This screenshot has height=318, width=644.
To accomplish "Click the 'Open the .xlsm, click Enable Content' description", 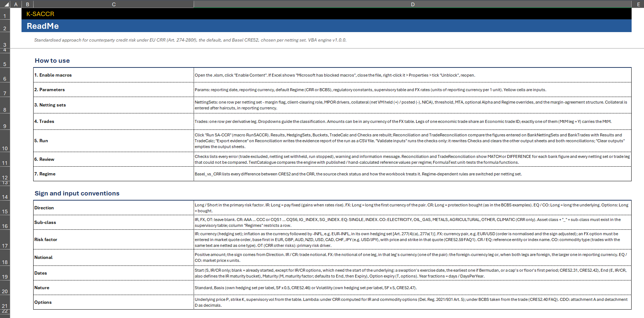I will pos(412,75).
